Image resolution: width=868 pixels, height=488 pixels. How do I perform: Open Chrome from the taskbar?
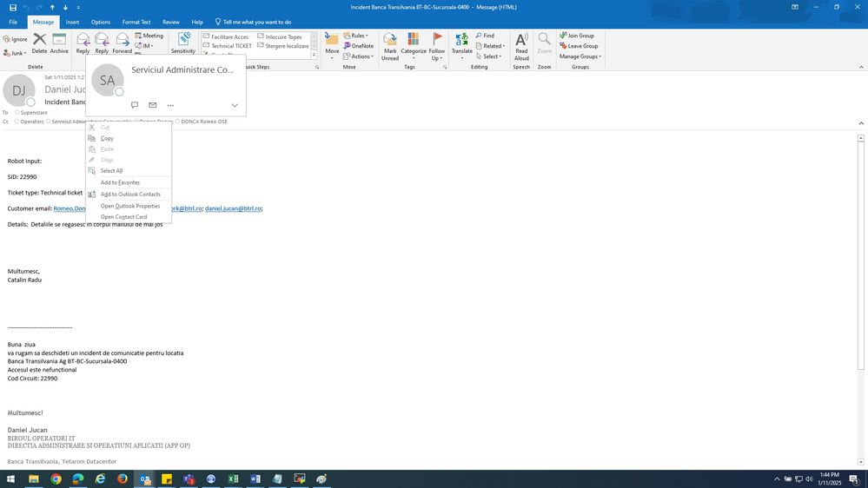(56, 479)
